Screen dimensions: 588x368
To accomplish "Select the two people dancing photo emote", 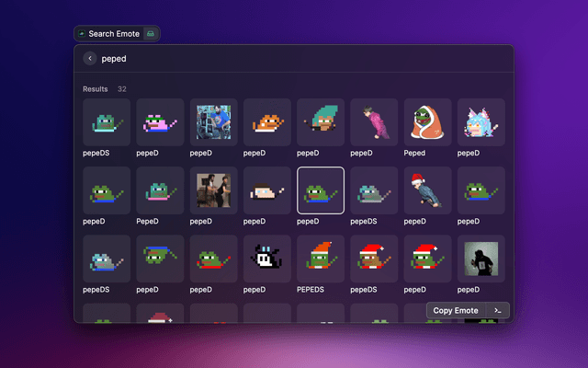I will (x=213, y=190).
